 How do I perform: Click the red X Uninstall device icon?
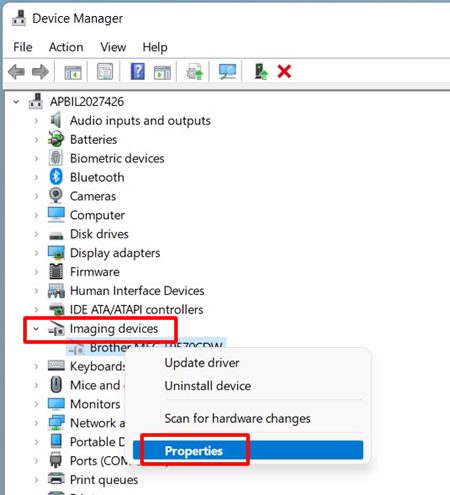[x=284, y=71]
